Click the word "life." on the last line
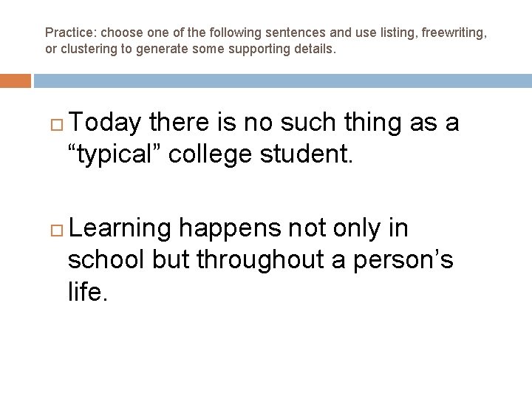532x399 pixels. tap(88, 292)
